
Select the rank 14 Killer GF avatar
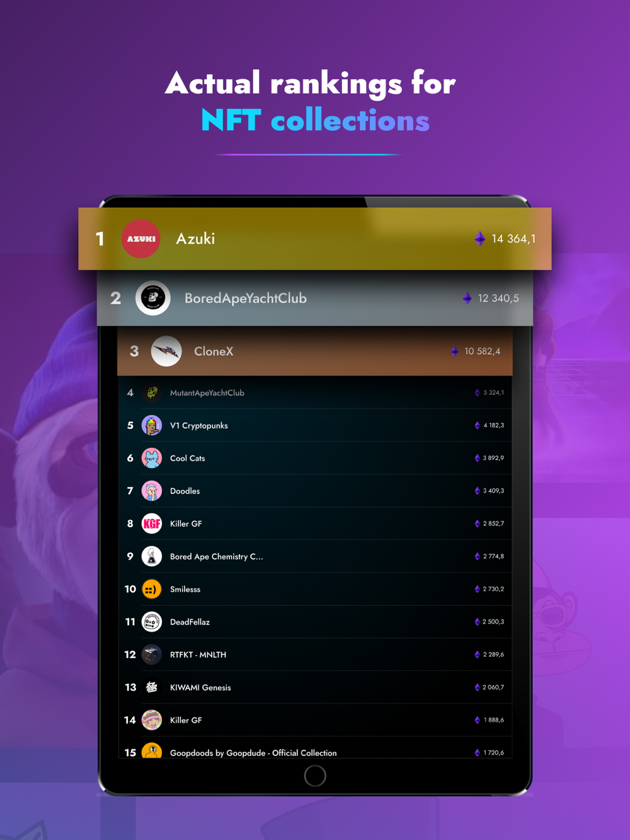(152, 720)
